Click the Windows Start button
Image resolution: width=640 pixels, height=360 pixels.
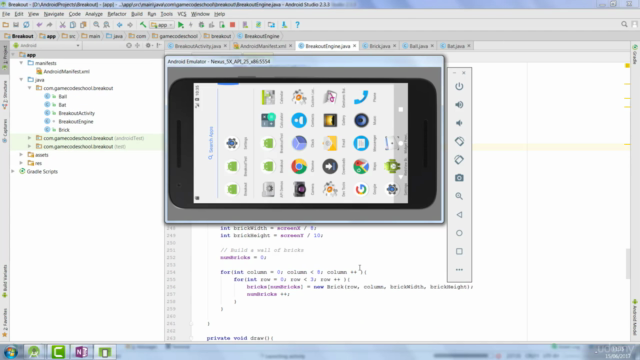(11, 352)
